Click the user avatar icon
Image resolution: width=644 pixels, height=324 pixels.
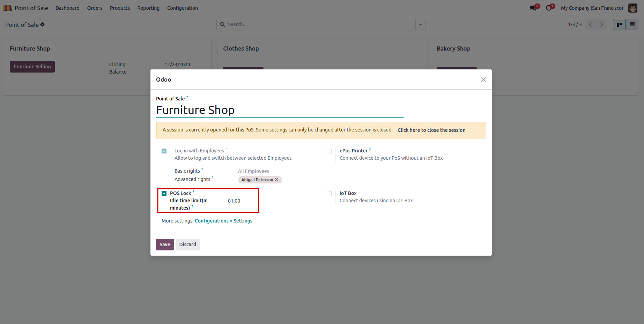pyautogui.click(x=632, y=8)
